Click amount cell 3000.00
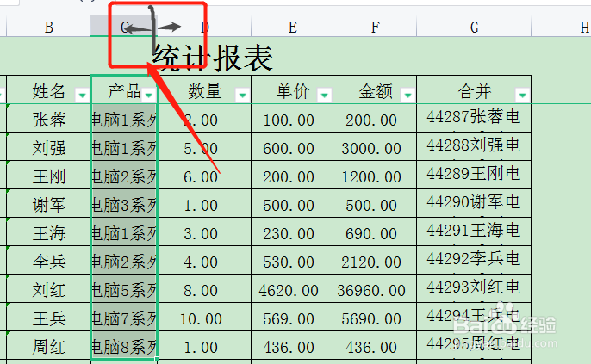 point(375,146)
